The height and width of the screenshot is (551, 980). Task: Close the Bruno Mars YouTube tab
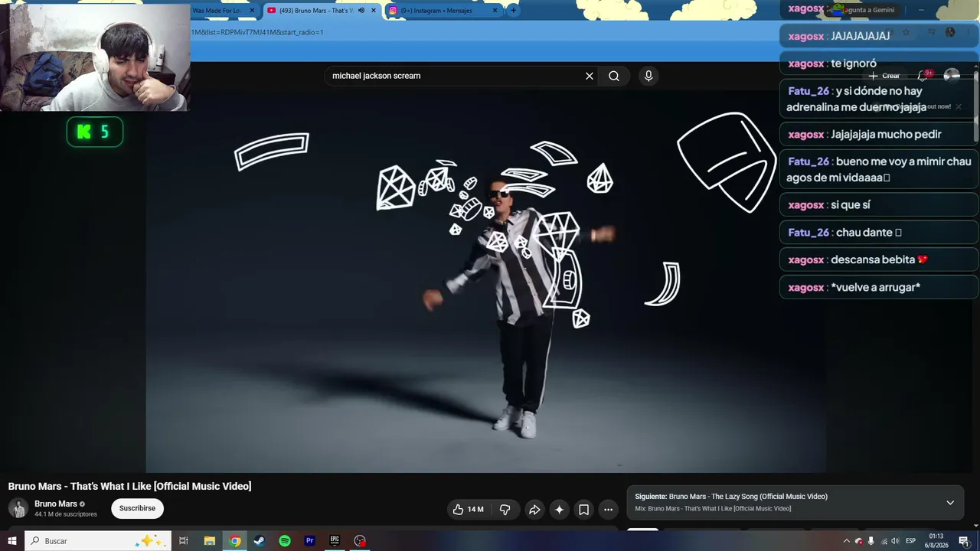(374, 11)
